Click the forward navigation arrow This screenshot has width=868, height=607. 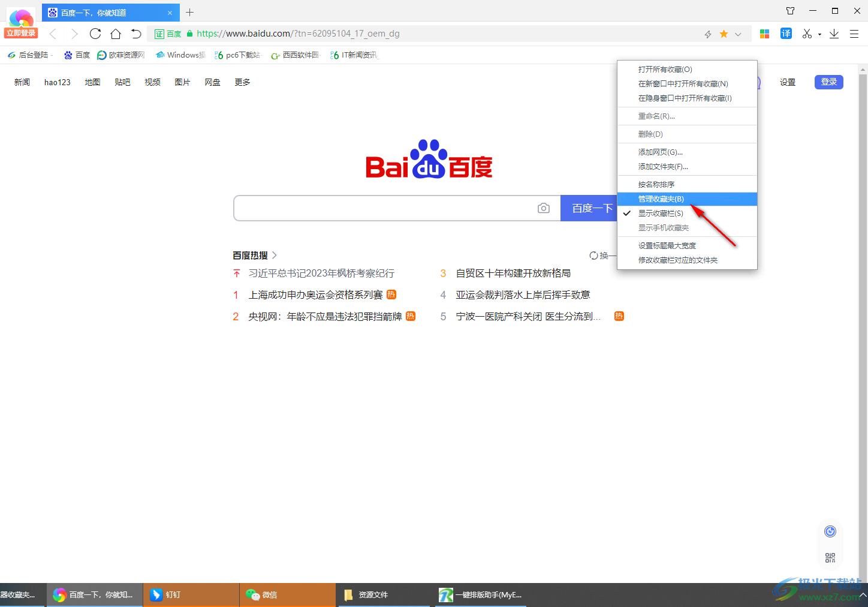click(74, 34)
